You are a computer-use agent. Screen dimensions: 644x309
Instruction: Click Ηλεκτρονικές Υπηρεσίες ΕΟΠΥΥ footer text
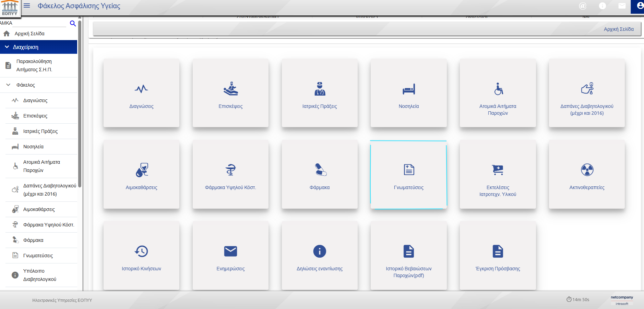point(62,300)
